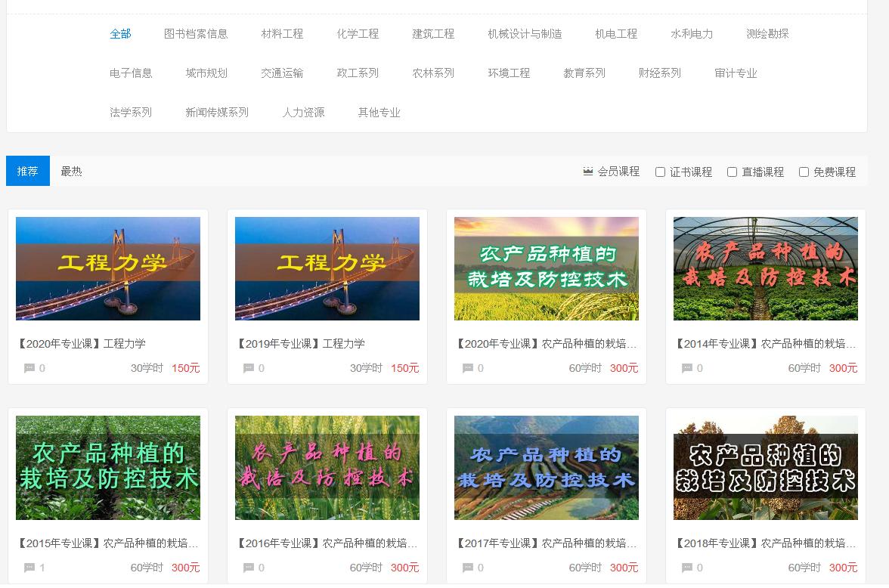View the 2018年 农产品种植 course thumbnail
Image resolution: width=889 pixels, height=588 pixels.
pos(765,468)
